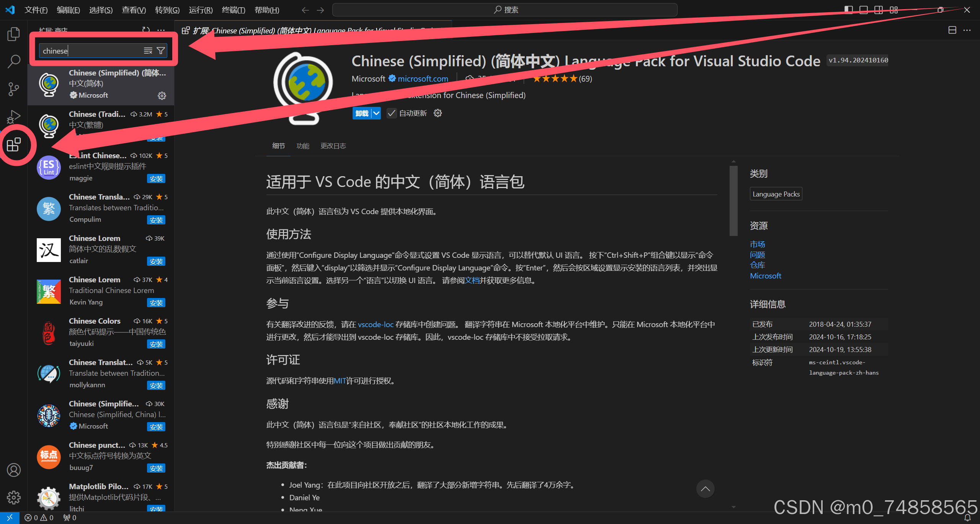The height and width of the screenshot is (524, 980).
Task: Open the Accounts icon near the bottom
Action: click(13, 470)
